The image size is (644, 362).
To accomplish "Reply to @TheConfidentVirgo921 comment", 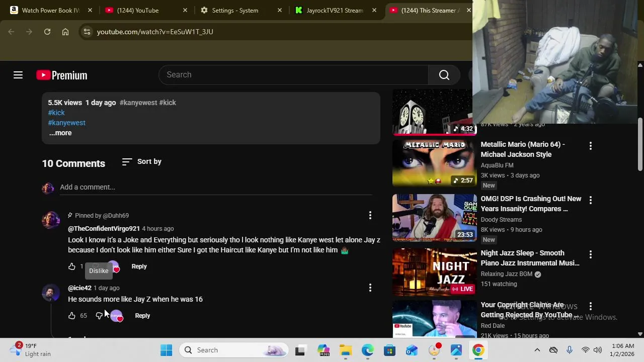I will pyautogui.click(x=139, y=266).
